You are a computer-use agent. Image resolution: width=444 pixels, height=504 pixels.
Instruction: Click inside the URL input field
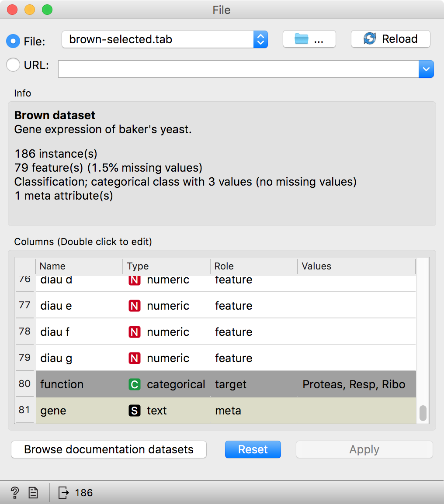[x=238, y=69]
